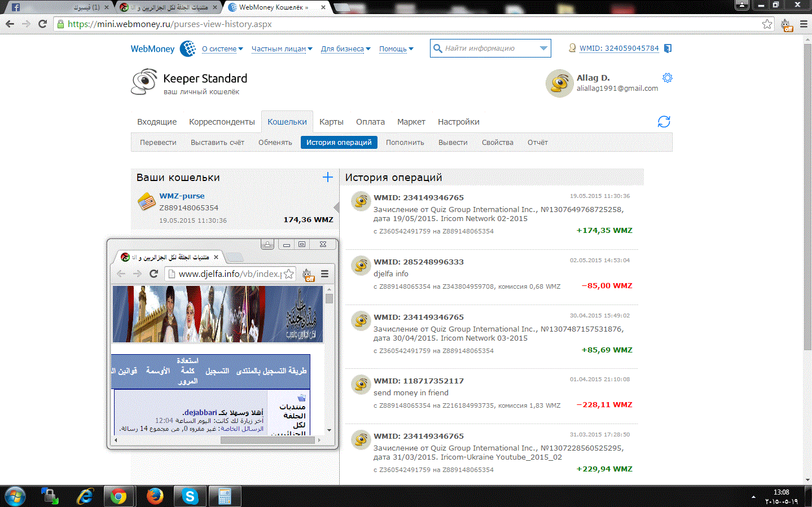The image size is (812, 507).
Task: Click WMID: 118717352117 transaction header
Action: click(419, 381)
